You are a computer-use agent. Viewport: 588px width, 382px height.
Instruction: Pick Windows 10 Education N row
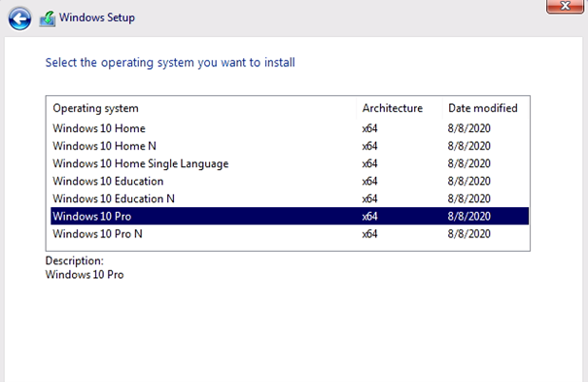pyautogui.click(x=290, y=198)
